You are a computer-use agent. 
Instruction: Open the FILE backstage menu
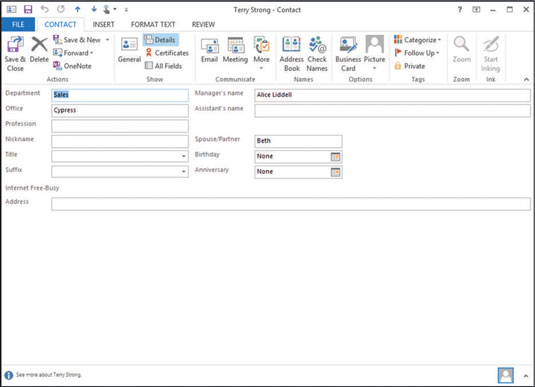click(x=18, y=25)
